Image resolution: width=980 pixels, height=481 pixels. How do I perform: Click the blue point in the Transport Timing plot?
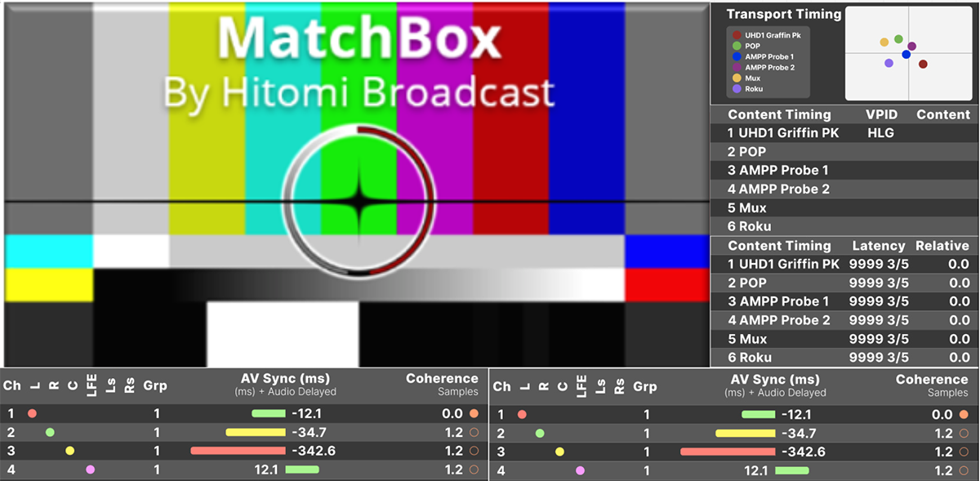(x=906, y=54)
